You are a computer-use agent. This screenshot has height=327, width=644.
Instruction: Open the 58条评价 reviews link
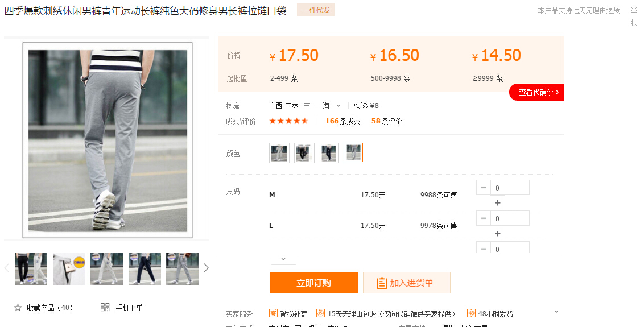pos(386,121)
